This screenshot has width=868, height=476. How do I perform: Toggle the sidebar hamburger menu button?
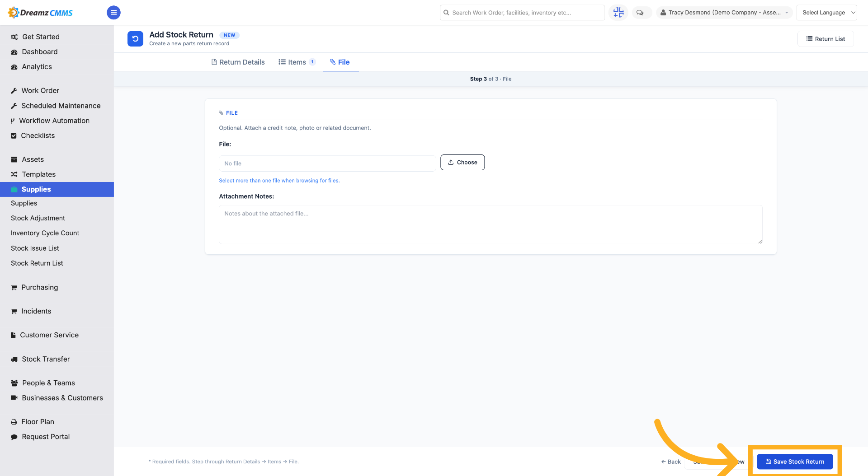pos(113,13)
